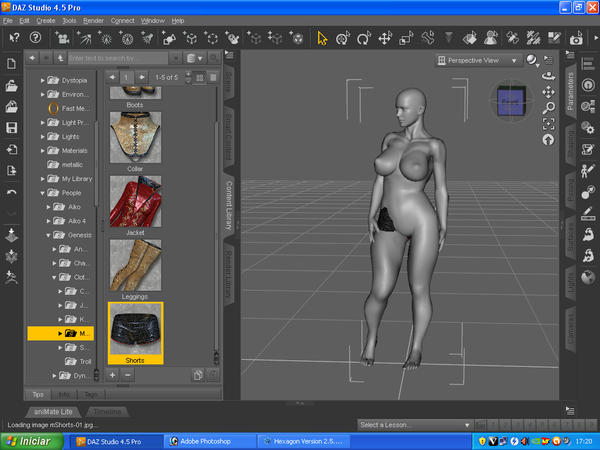Click the viewport frame selection icon
The width and height of the screenshot is (600, 450).
pyautogui.click(x=548, y=124)
